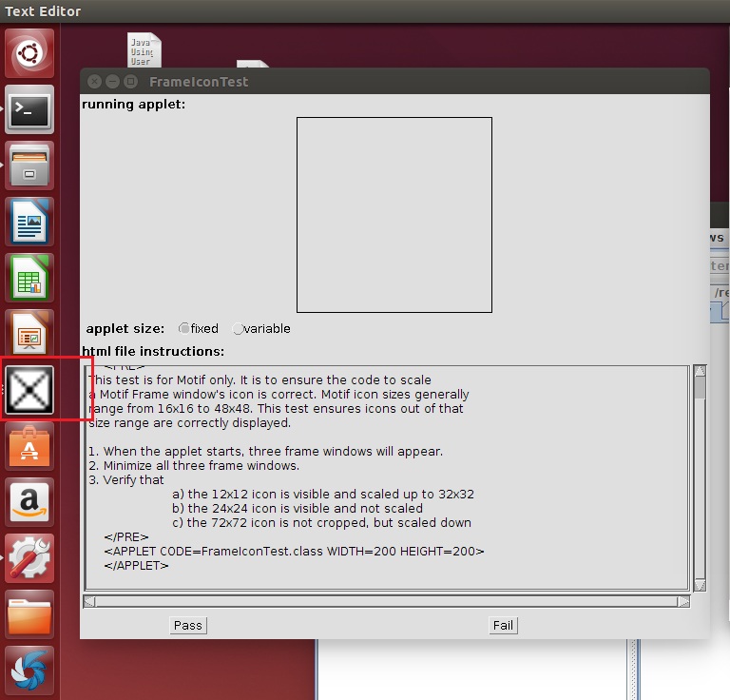Viewport: 730px width, 700px height.
Task: Open the orange folder icon in launcher
Action: point(30,613)
